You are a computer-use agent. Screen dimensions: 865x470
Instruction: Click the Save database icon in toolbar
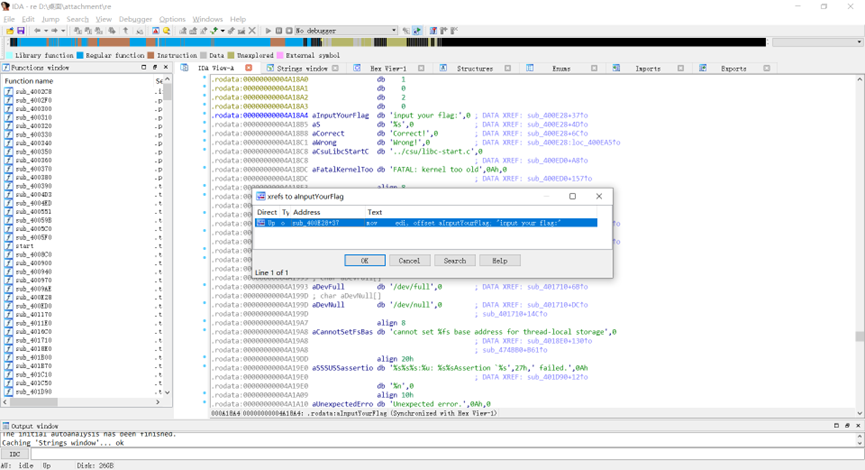pos(21,31)
